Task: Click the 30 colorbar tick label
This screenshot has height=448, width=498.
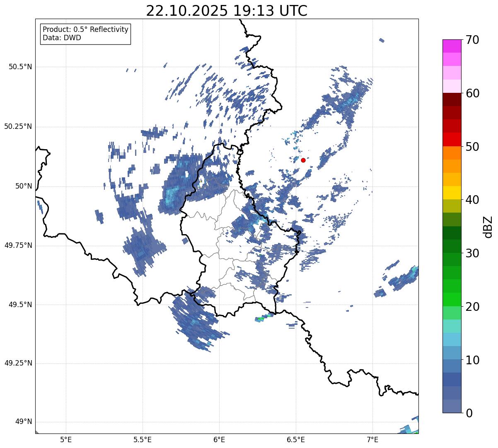Action: coord(472,253)
